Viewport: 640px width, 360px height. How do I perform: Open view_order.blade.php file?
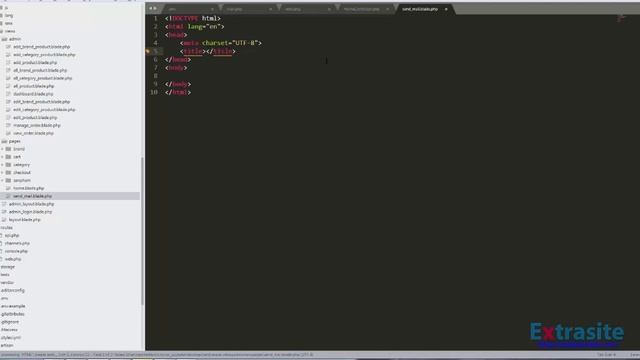pos(33,133)
